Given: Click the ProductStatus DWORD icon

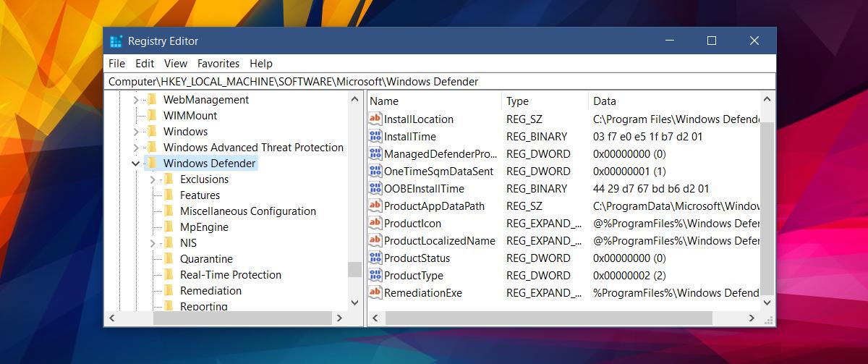Looking at the screenshot, I should pyautogui.click(x=375, y=258).
